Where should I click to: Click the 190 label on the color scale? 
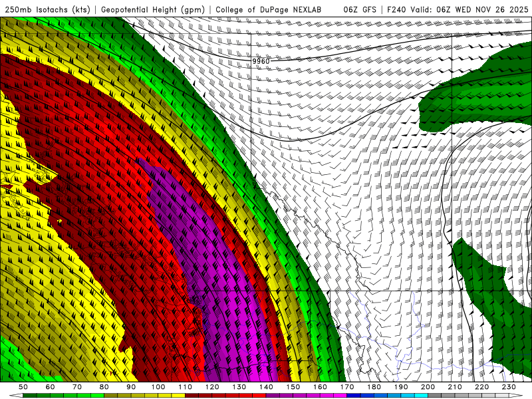click(x=401, y=387)
